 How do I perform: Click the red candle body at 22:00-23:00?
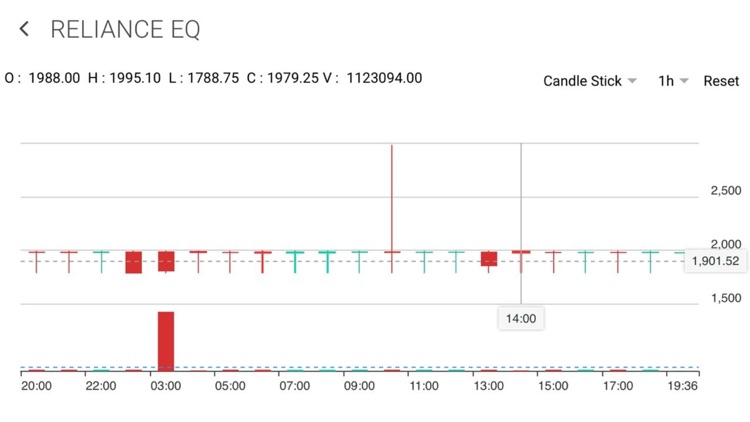(134, 262)
